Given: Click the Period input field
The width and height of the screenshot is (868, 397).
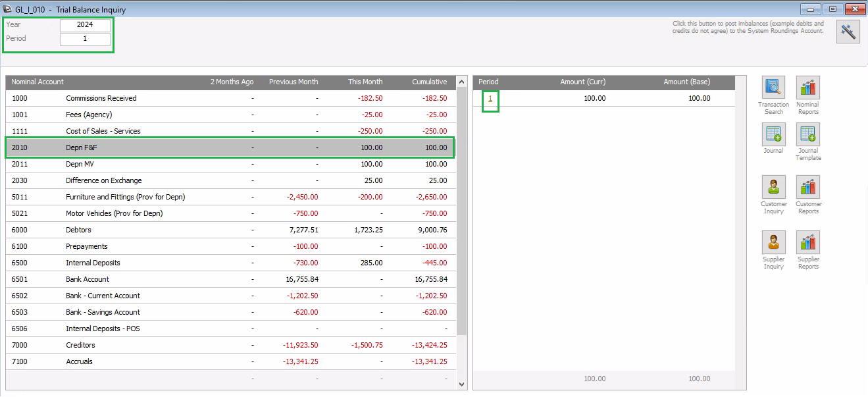Looking at the screenshot, I should (85, 38).
